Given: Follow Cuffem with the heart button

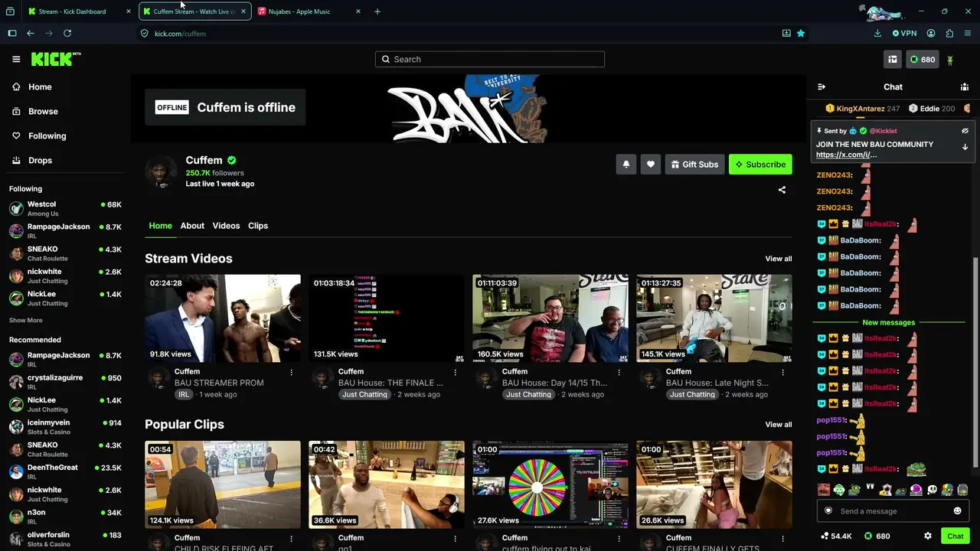Looking at the screenshot, I should coord(651,164).
